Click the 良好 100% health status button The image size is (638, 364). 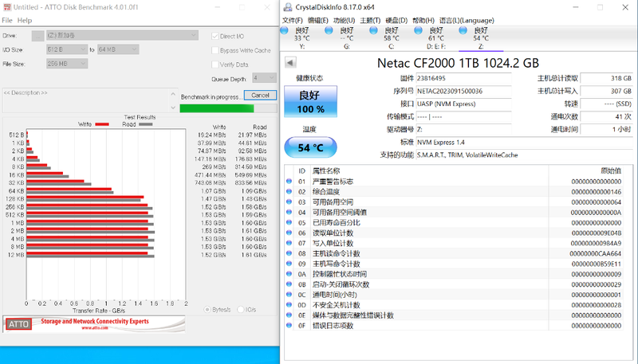pyautogui.click(x=310, y=102)
